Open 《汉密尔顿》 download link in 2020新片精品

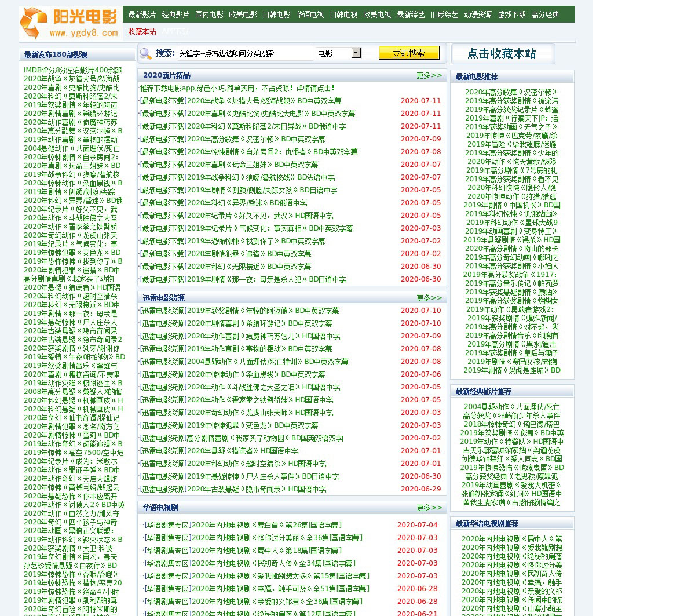(232, 139)
